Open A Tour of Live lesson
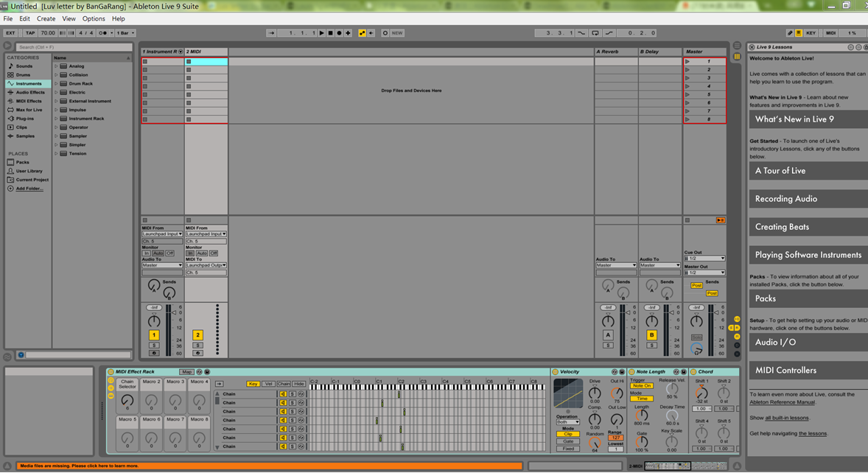This screenshot has height=473, width=868. (808, 171)
